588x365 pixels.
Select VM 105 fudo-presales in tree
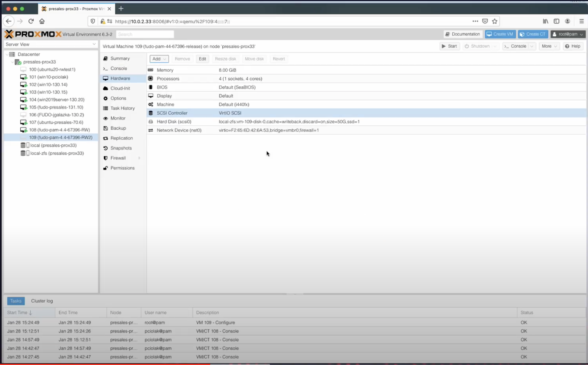tap(56, 107)
